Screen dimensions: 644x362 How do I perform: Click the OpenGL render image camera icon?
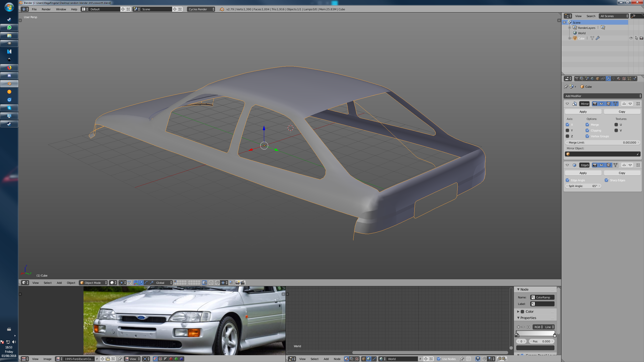tap(237, 283)
